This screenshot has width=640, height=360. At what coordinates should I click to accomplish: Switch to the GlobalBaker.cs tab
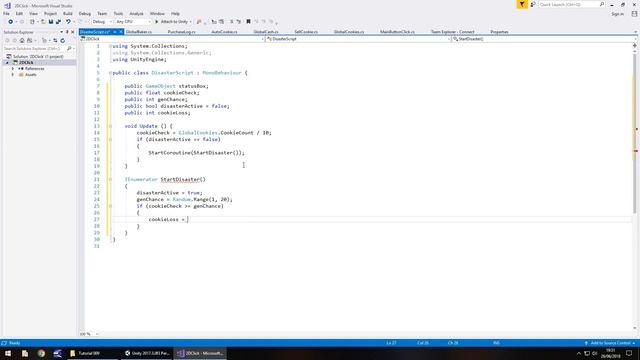point(139,32)
